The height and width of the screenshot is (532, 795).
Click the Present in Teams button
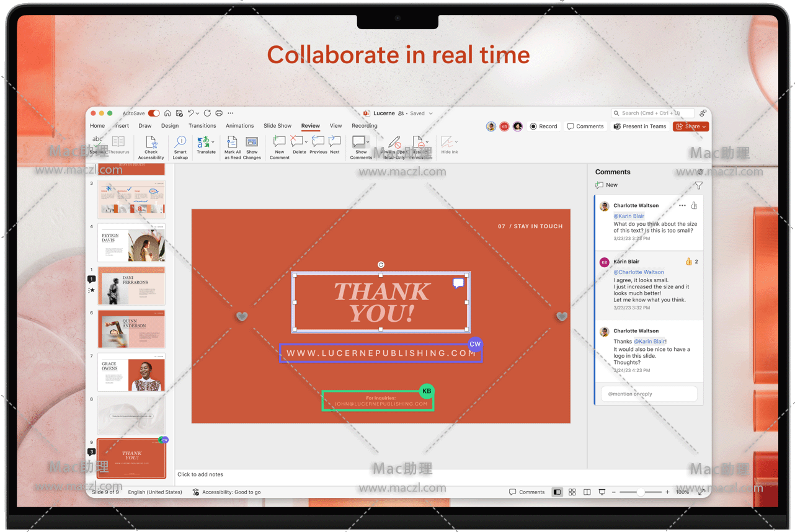(640, 126)
